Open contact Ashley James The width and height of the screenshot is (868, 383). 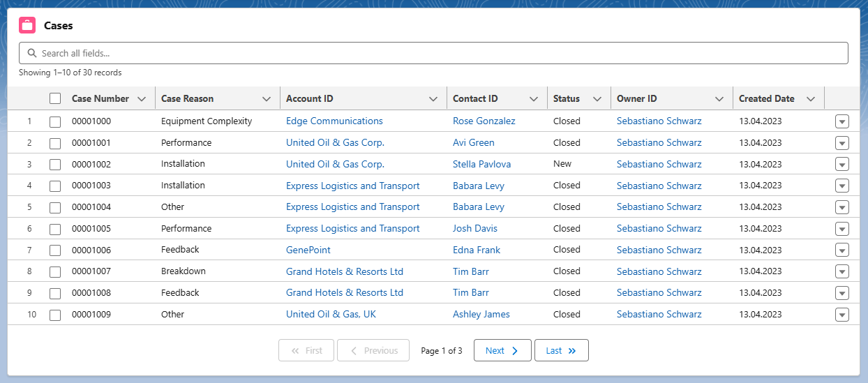pyautogui.click(x=481, y=314)
